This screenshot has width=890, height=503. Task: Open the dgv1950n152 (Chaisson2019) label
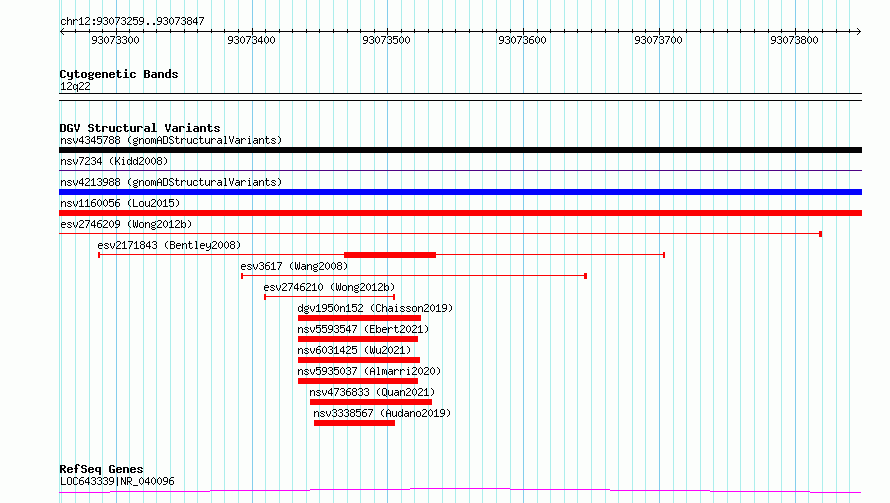click(375, 308)
